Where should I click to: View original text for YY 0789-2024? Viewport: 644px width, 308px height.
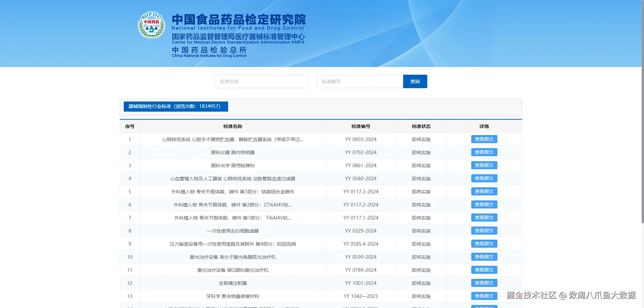coord(484,270)
